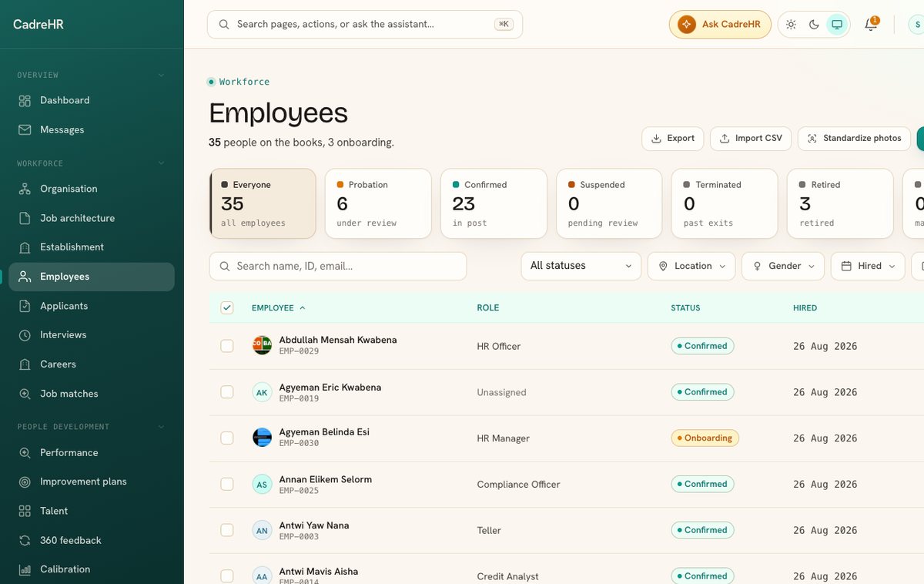Go to Organisation chart icon
Screen dimensions: 924x584
click(x=25, y=189)
